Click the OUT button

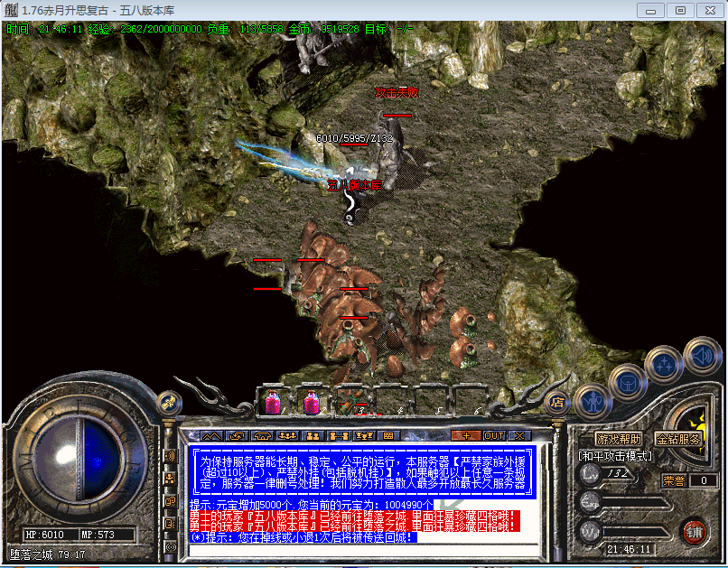pyautogui.click(x=493, y=436)
